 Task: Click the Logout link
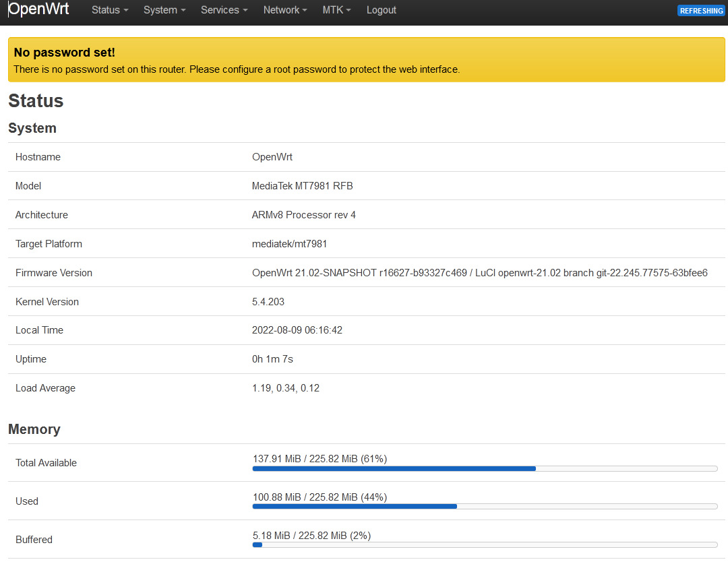[381, 10]
